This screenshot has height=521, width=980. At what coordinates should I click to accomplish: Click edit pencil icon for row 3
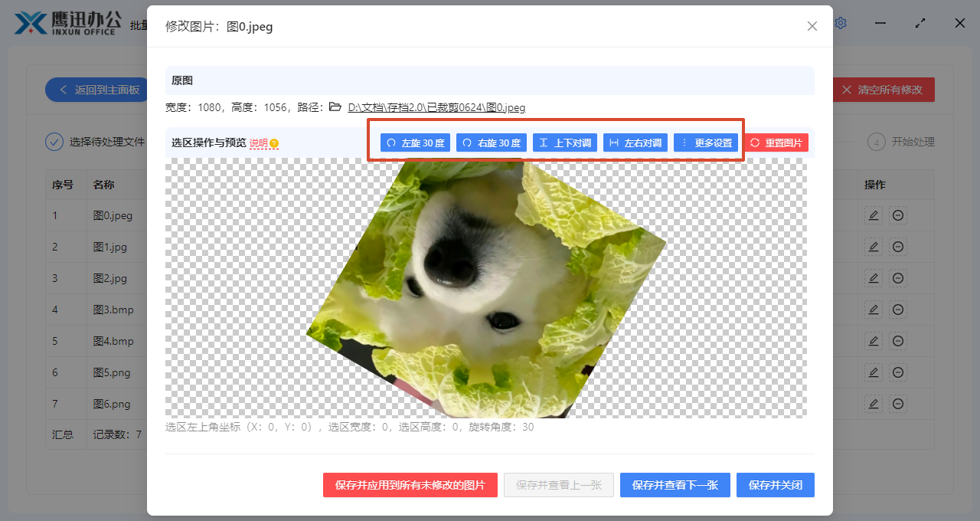pyautogui.click(x=874, y=278)
